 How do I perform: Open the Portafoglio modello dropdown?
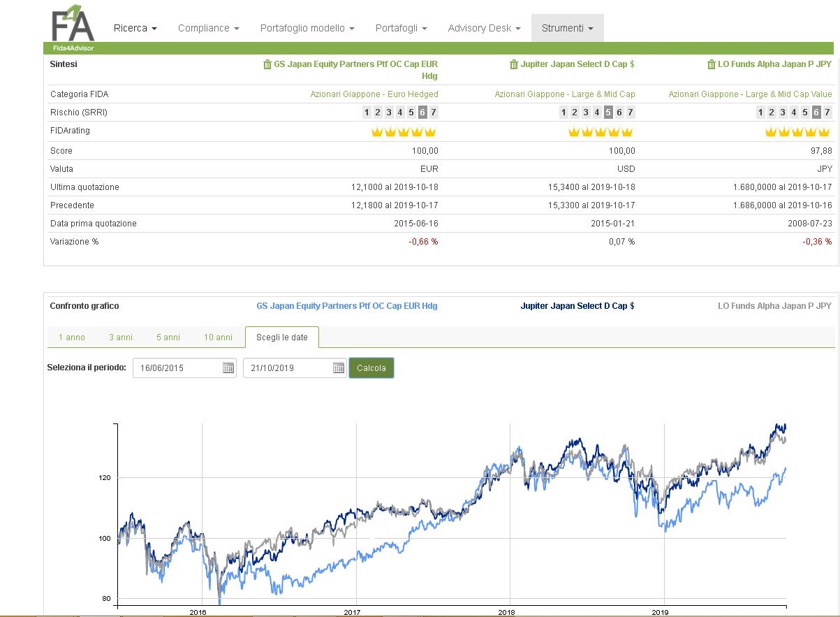click(307, 28)
